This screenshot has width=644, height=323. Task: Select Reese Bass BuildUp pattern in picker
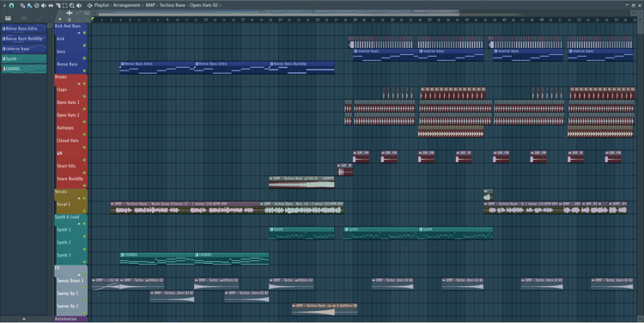(x=24, y=39)
